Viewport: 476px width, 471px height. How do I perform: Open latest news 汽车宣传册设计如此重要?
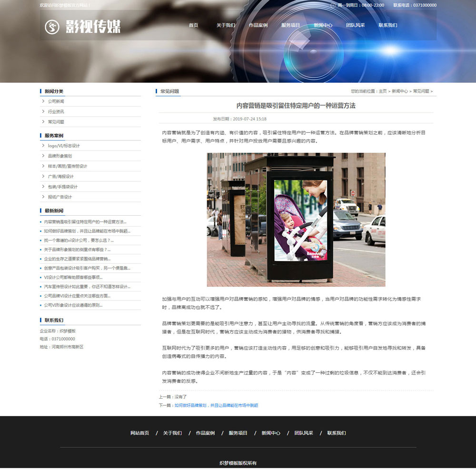point(87,287)
